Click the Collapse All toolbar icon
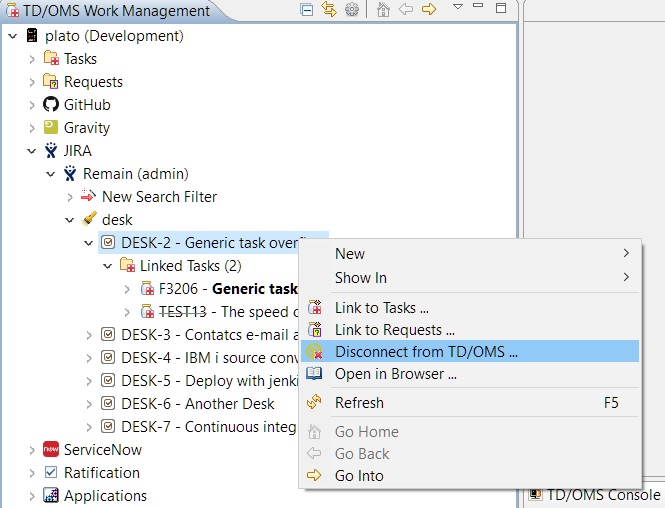Image resolution: width=665 pixels, height=508 pixels. click(307, 10)
